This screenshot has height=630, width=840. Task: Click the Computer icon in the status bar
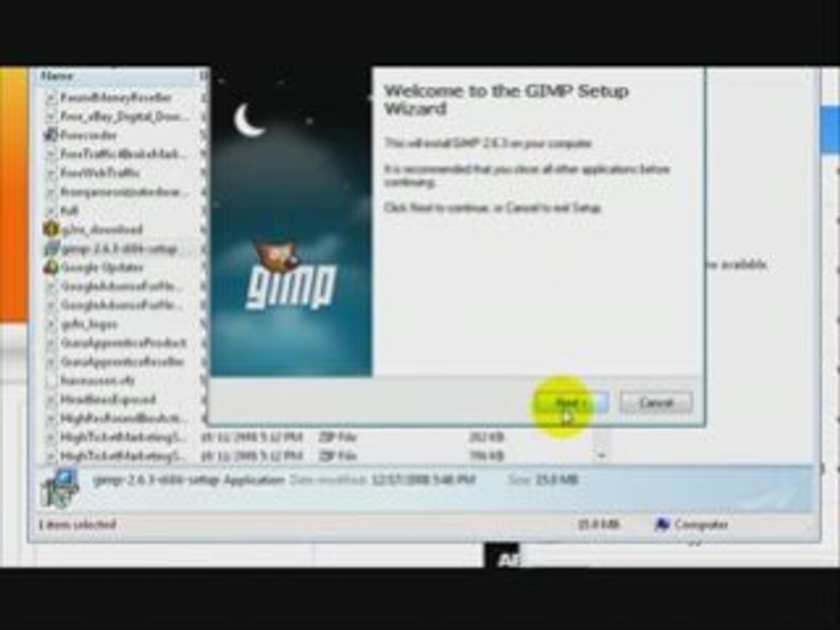pos(662,524)
